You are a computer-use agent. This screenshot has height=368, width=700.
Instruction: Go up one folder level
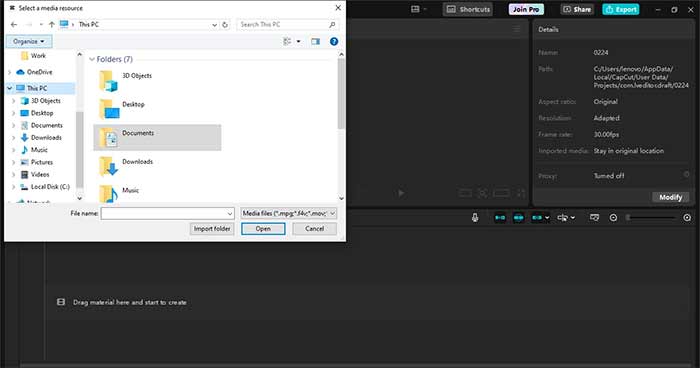(x=52, y=25)
